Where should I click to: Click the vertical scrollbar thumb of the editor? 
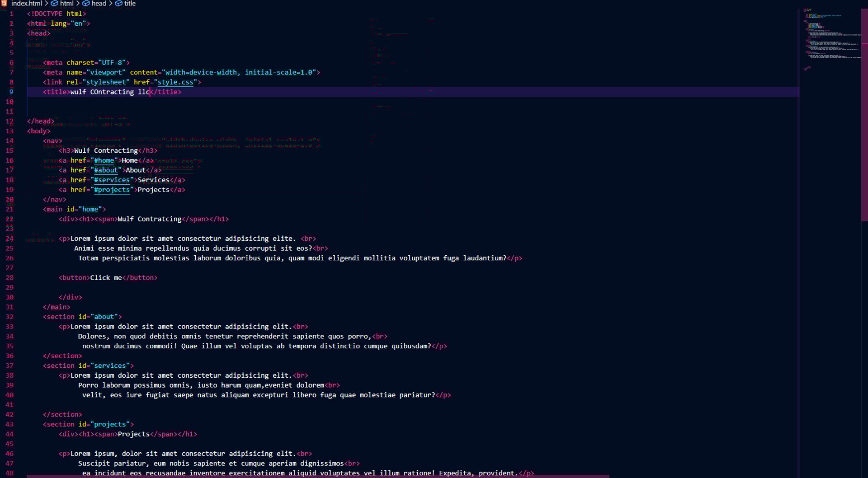point(864,115)
